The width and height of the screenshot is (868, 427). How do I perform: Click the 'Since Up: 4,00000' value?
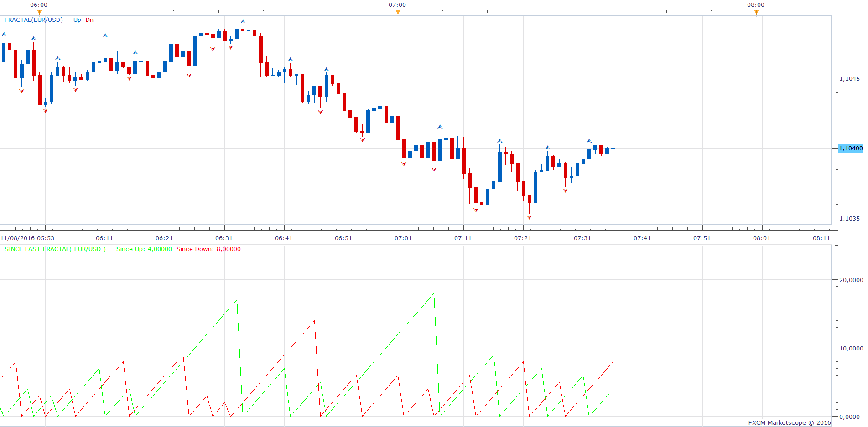[144, 249]
